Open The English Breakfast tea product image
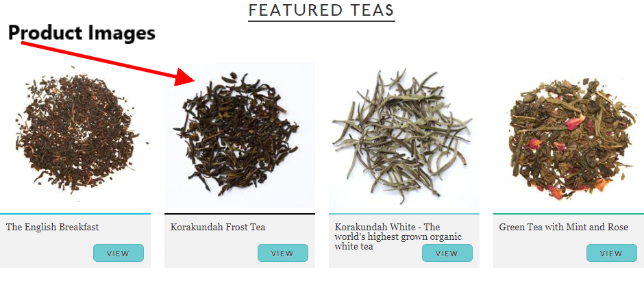 (75, 135)
